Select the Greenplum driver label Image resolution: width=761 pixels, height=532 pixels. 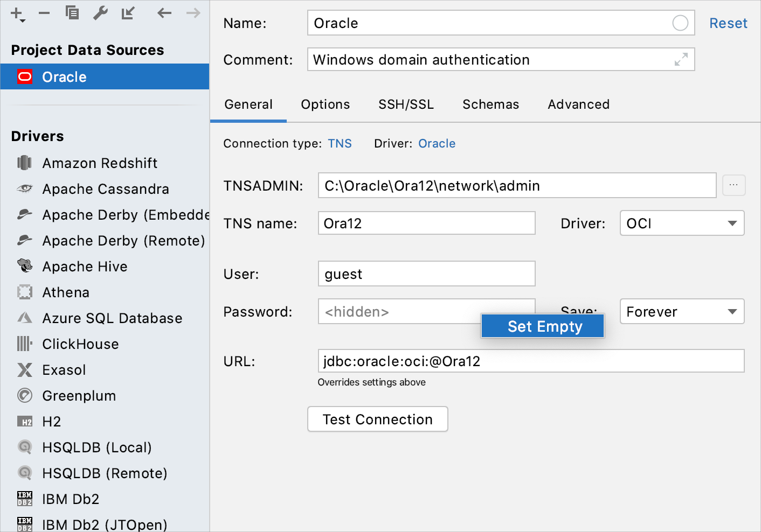79,395
